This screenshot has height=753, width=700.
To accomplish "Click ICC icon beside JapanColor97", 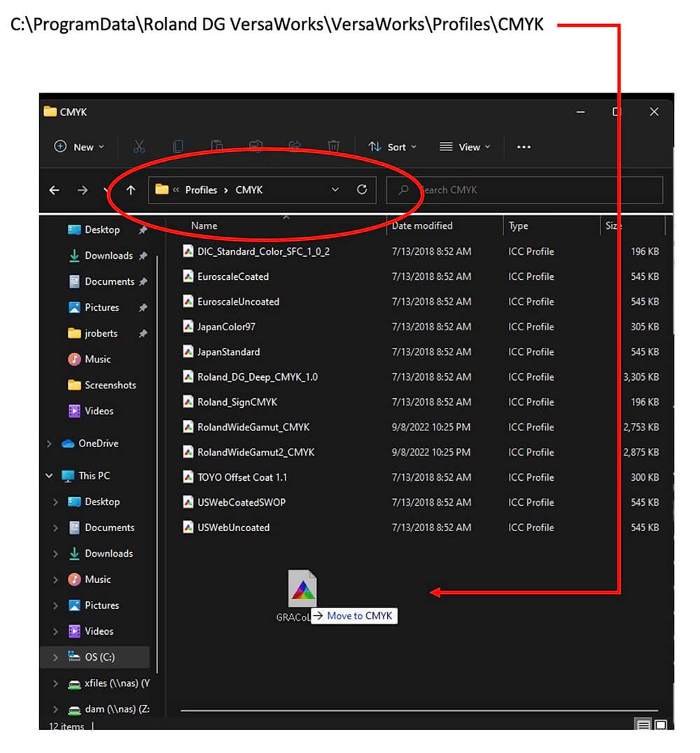I will pyautogui.click(x=188, y=327).
